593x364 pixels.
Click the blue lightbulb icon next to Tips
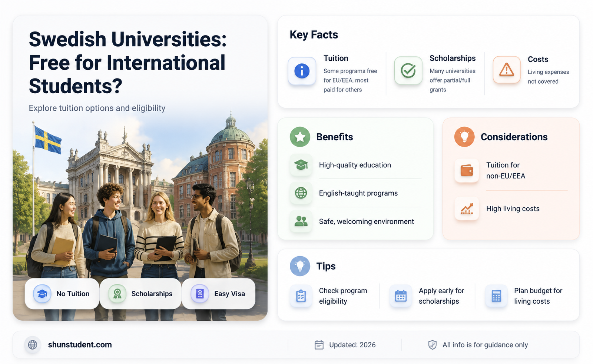300,266
